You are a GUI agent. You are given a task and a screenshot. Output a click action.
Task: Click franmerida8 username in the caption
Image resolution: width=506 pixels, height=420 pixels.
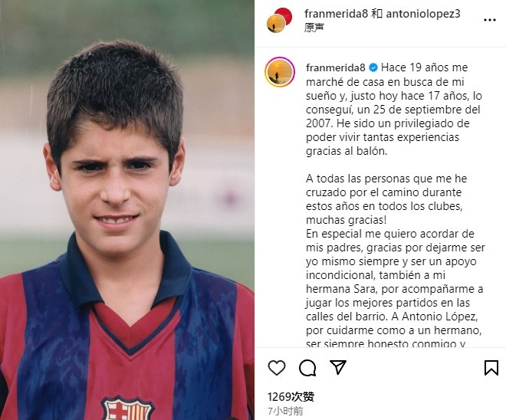click(x=336, y=67)
